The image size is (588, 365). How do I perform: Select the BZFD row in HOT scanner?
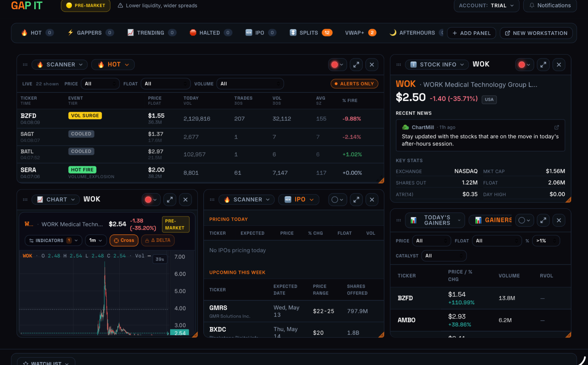click(201, 119)
